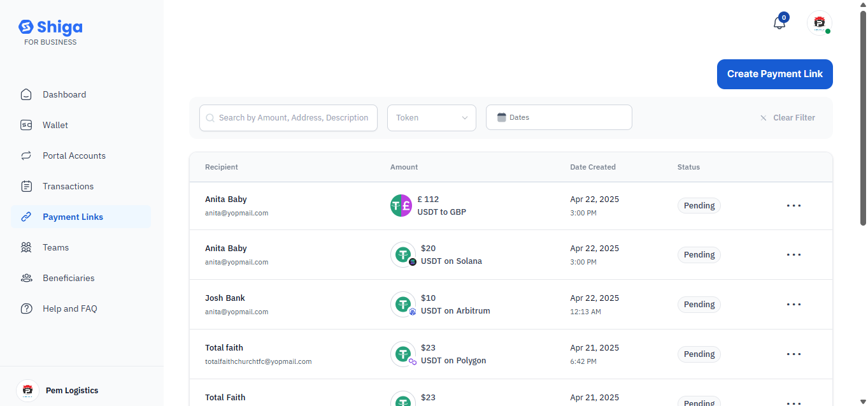
Task: Click the Dashboard sidebar icon
Action: point(26,94)
